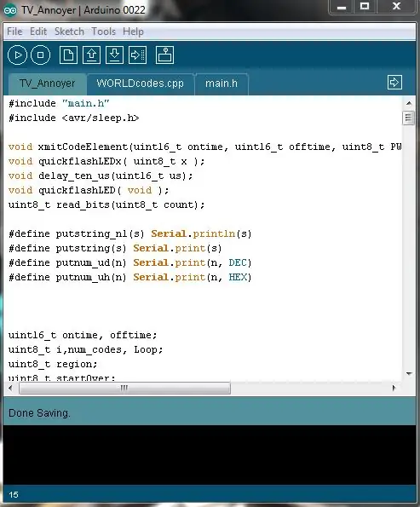Click the '#define putstring(s)' line

click(115, 248)
